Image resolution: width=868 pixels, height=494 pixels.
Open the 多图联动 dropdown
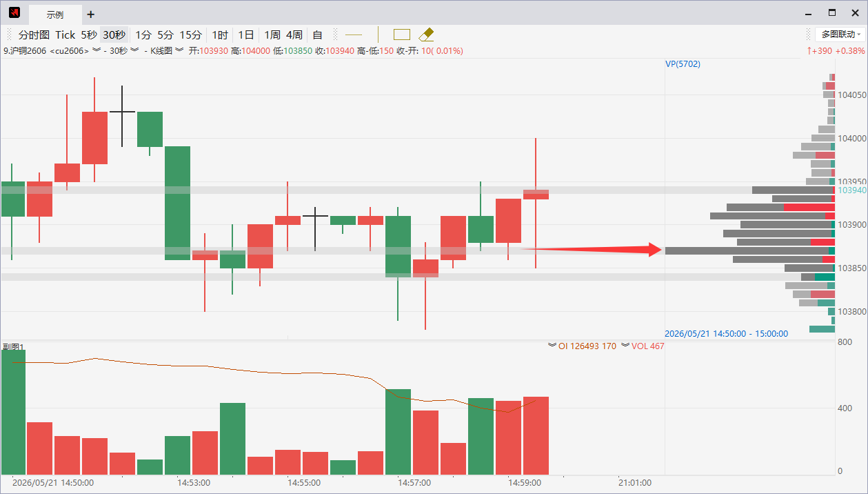[838, 34]
